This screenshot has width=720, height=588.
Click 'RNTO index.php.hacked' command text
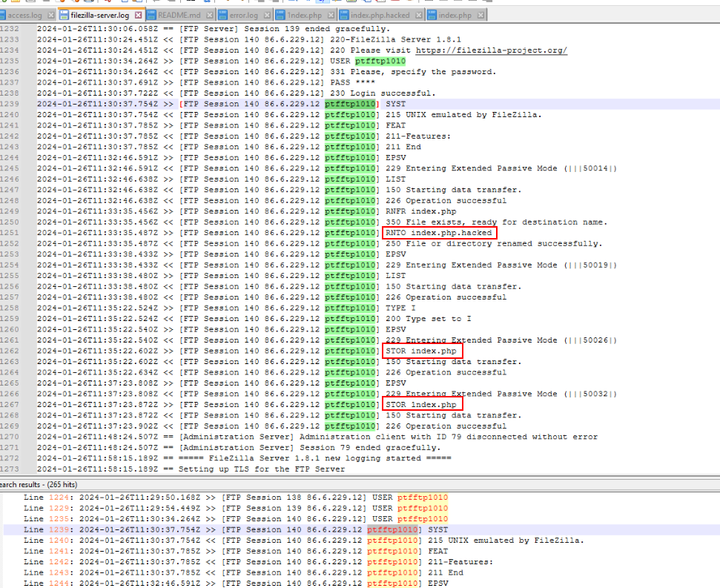coord(439,233)
